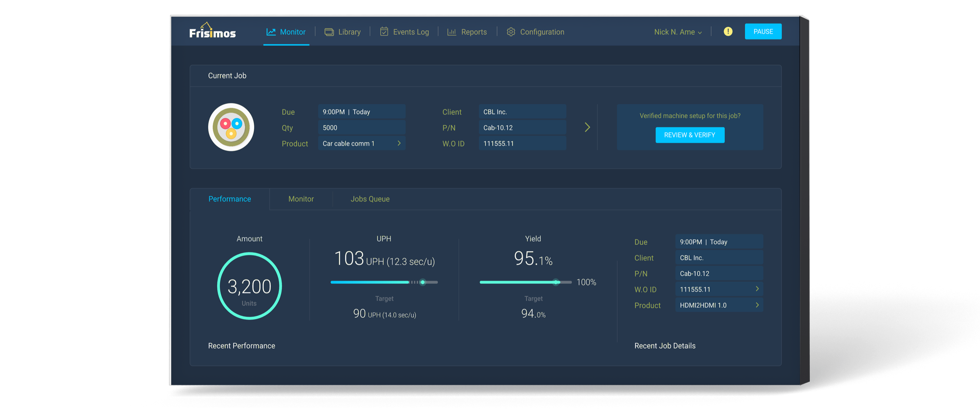Expand current job details with large chevron
Screen dimensions: 980x411
point(587,127)
